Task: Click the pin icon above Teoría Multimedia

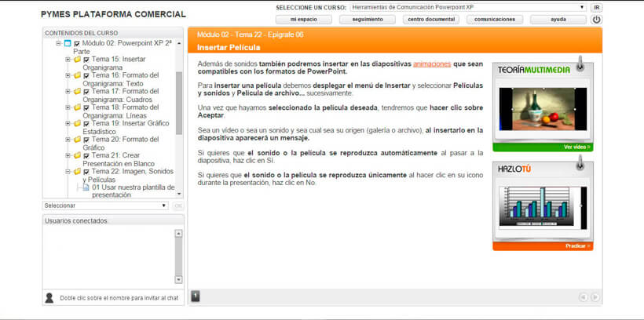Action: [580, 64]
